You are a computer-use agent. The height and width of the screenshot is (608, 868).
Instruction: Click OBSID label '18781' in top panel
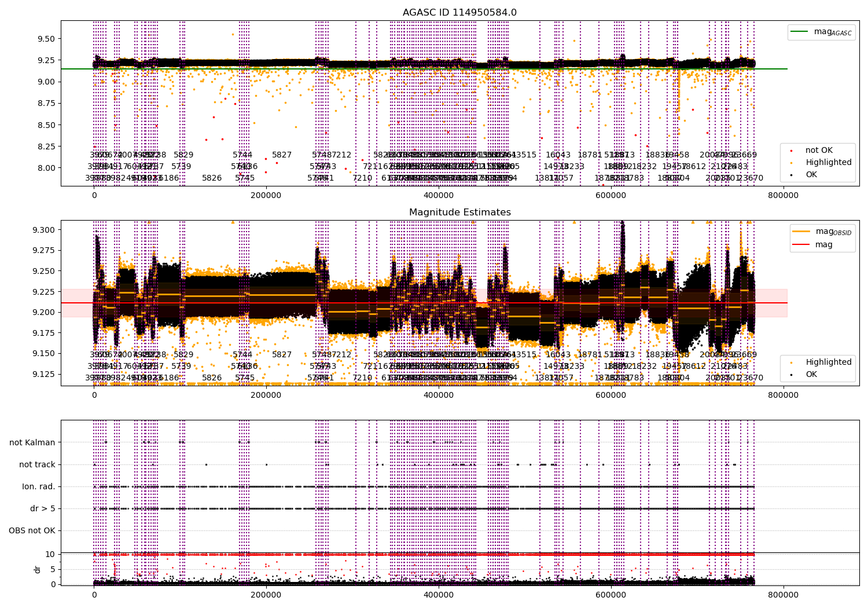[x=590, y=155]
